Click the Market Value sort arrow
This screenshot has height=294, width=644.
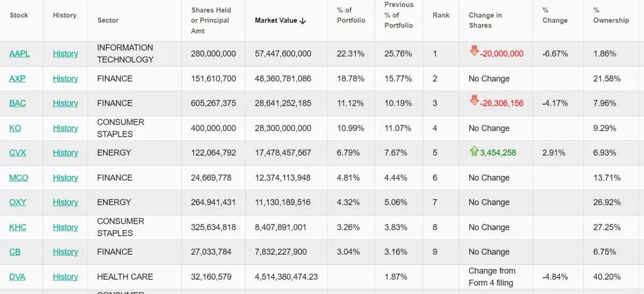coord(303,21)
